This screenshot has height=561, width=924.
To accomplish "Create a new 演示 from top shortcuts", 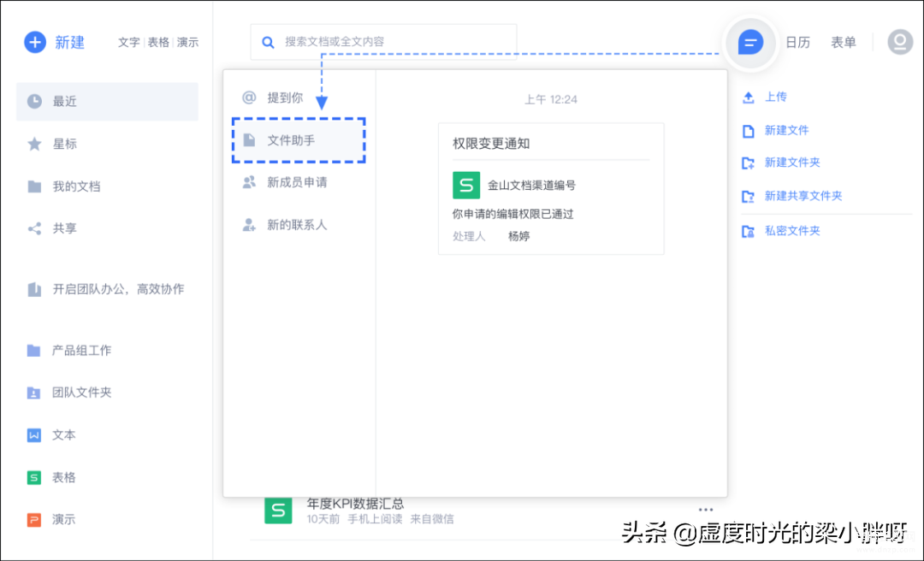I will coord(187,43).
